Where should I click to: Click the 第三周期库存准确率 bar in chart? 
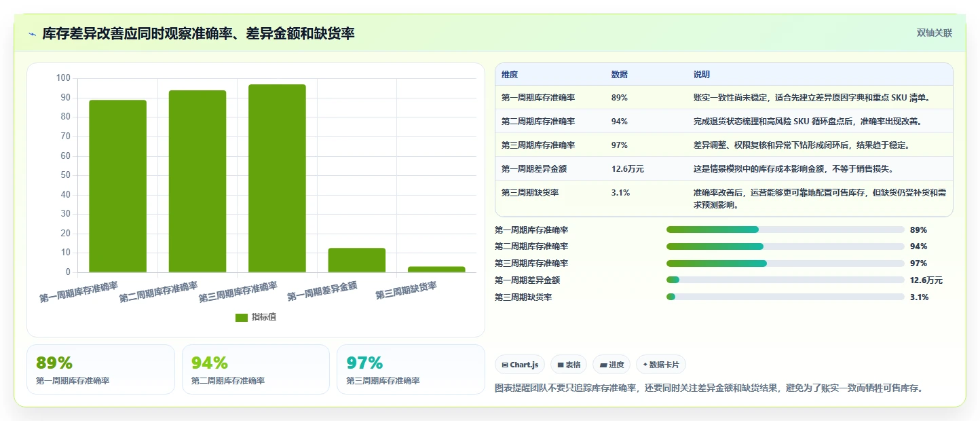tap(277, 179)
